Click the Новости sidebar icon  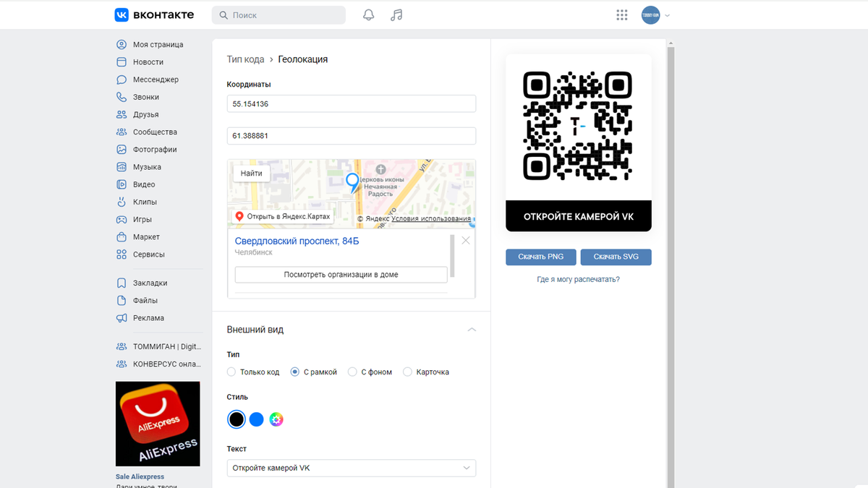[122, 62]
